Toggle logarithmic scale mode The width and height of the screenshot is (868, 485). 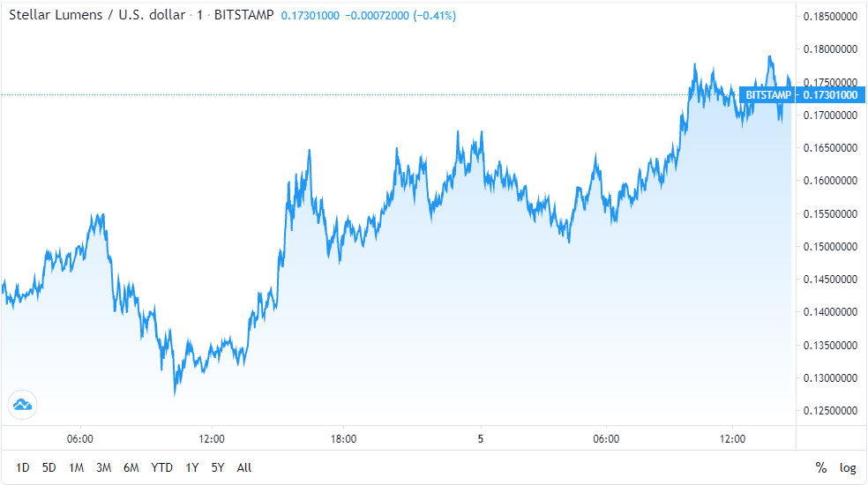point(848,467)
